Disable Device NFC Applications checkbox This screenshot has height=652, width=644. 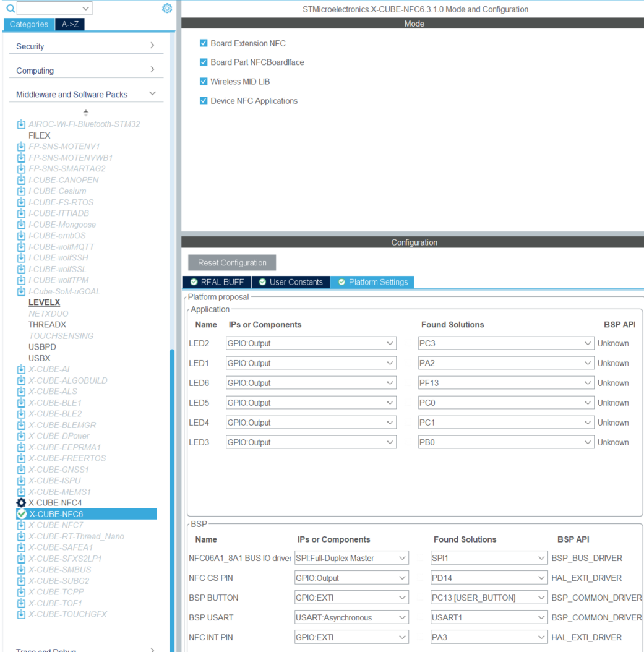point(204,101)
